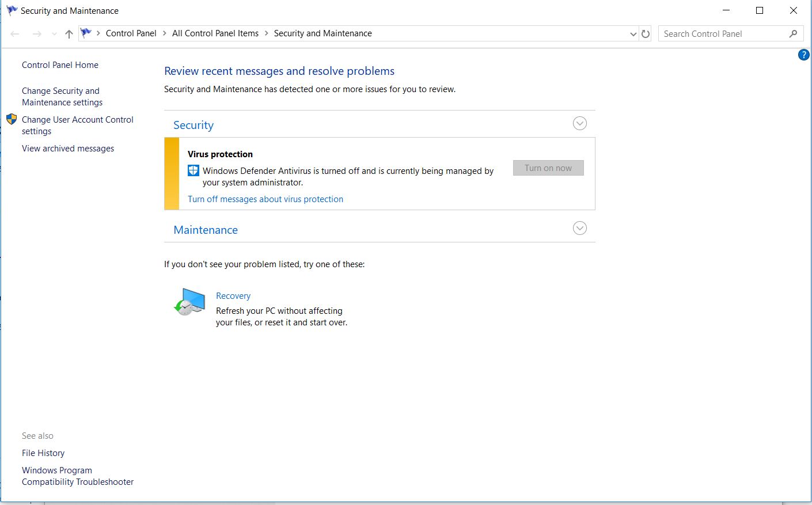This screenshot has height=505, width=812.
Task: Open the address bar history dropdown
Action: (633, 34)
